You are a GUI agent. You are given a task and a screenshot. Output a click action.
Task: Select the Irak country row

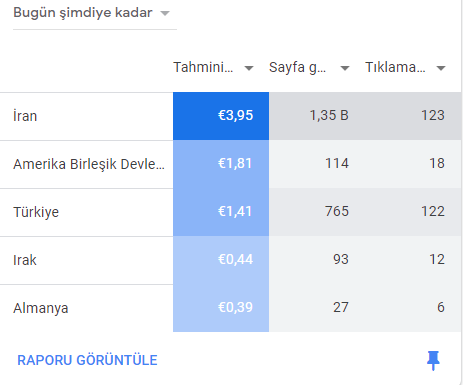(231, 260)
